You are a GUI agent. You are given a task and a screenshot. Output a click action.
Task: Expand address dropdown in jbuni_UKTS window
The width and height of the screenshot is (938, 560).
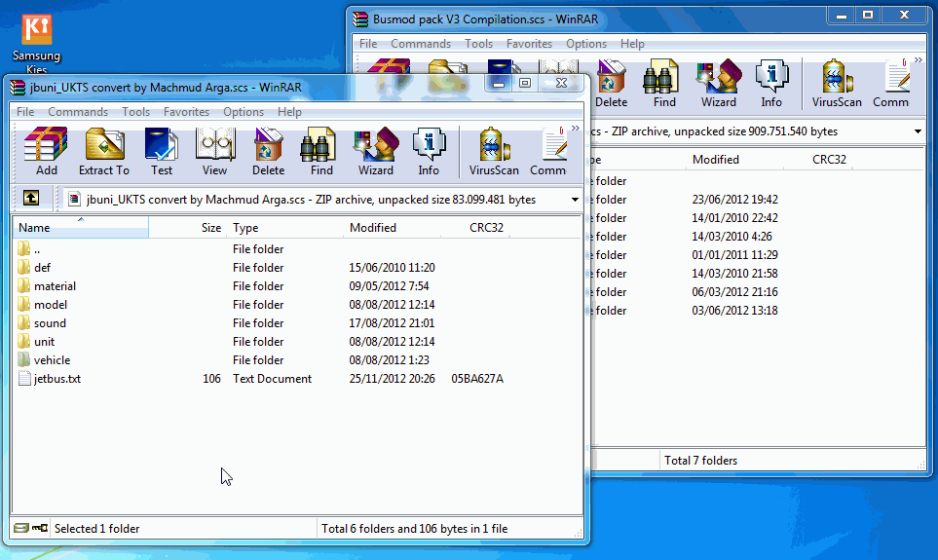[x=575, y=200]
